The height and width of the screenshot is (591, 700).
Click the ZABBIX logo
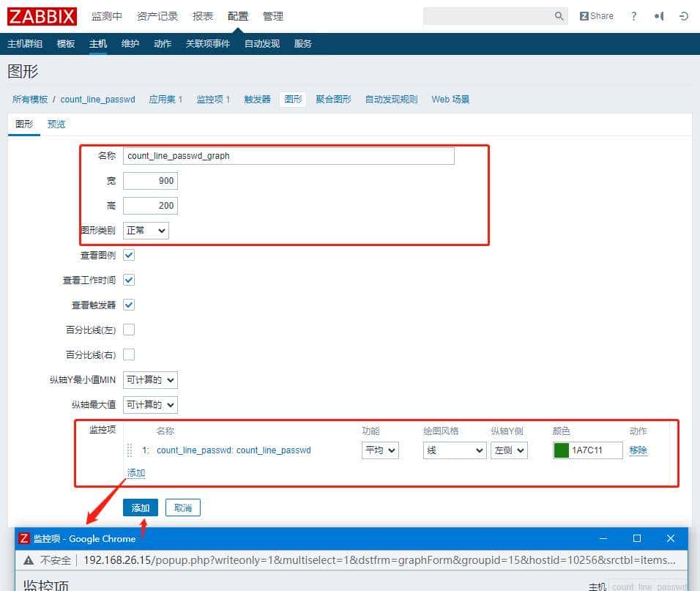tap(41, 16)
